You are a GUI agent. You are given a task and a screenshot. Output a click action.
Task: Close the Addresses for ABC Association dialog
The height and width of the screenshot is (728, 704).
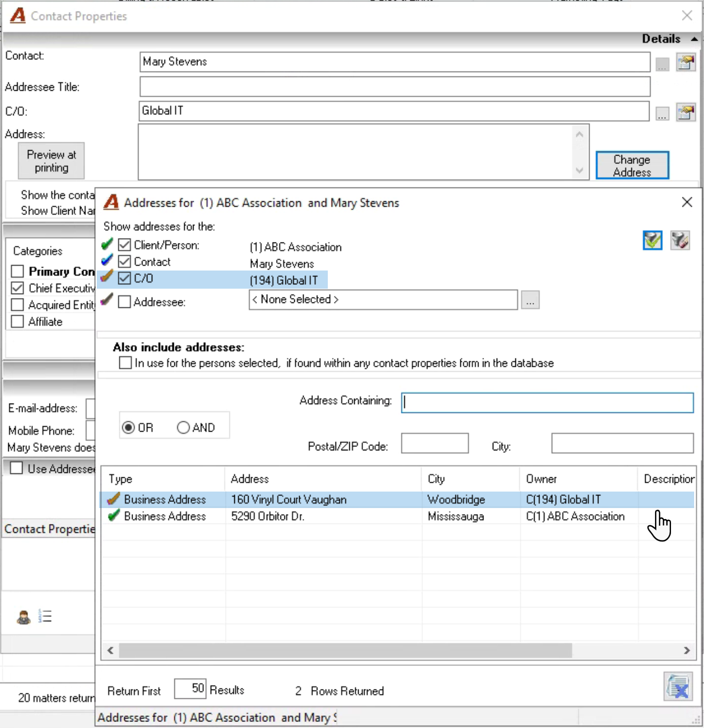pos(687,202)
